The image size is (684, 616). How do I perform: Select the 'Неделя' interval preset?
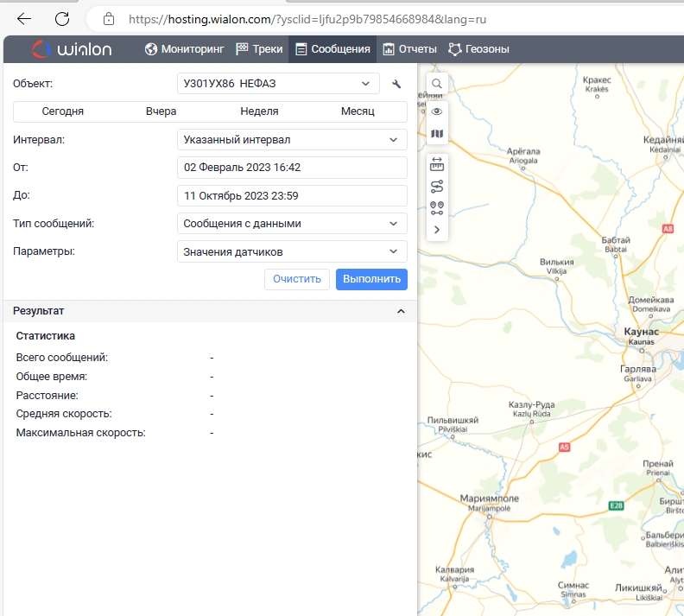(x=259, y=111)
